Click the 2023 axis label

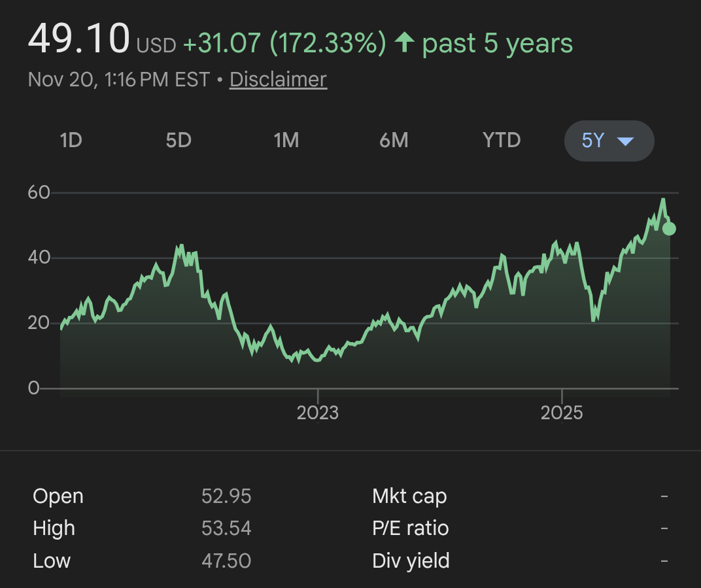pos(318,413)
